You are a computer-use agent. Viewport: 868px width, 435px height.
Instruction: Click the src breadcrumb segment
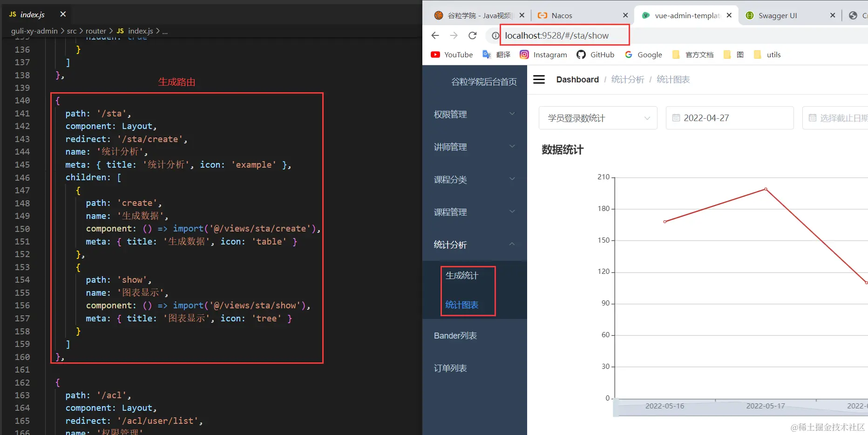coord(72,31)
